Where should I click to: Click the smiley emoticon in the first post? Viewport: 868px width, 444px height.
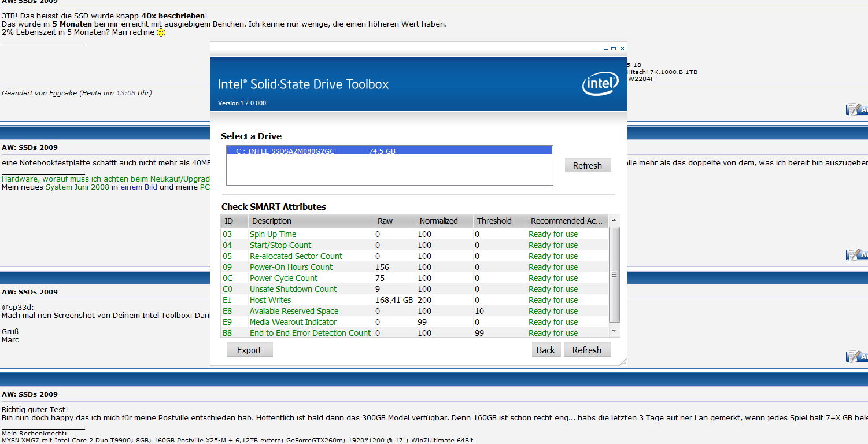[x=161, y=33]
